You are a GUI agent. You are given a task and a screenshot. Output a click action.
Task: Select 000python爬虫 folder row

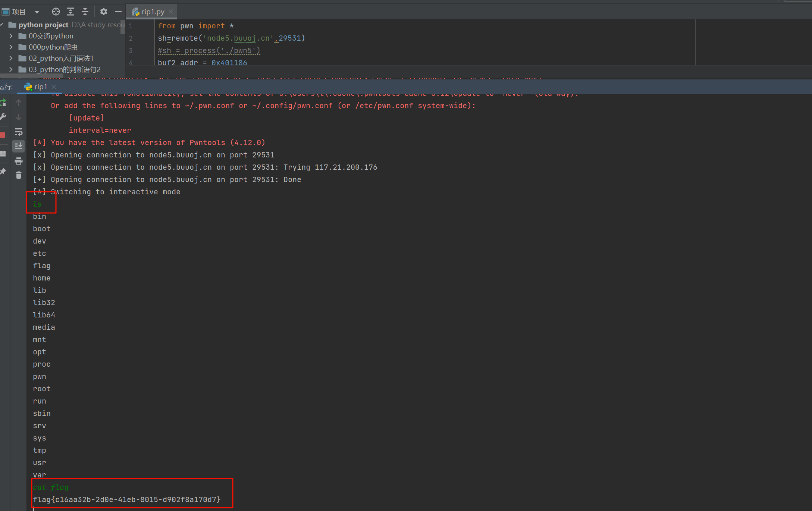click(x=62, y=47)
